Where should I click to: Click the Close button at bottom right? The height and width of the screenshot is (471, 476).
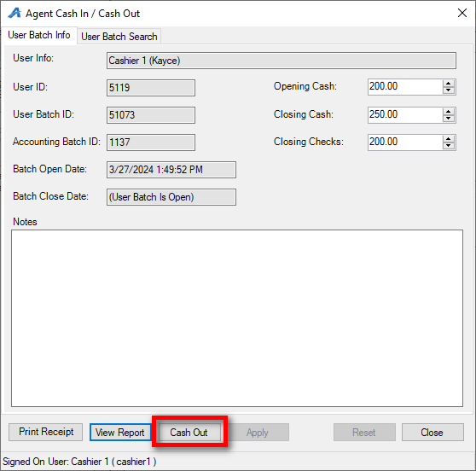[x=432, y=432]
